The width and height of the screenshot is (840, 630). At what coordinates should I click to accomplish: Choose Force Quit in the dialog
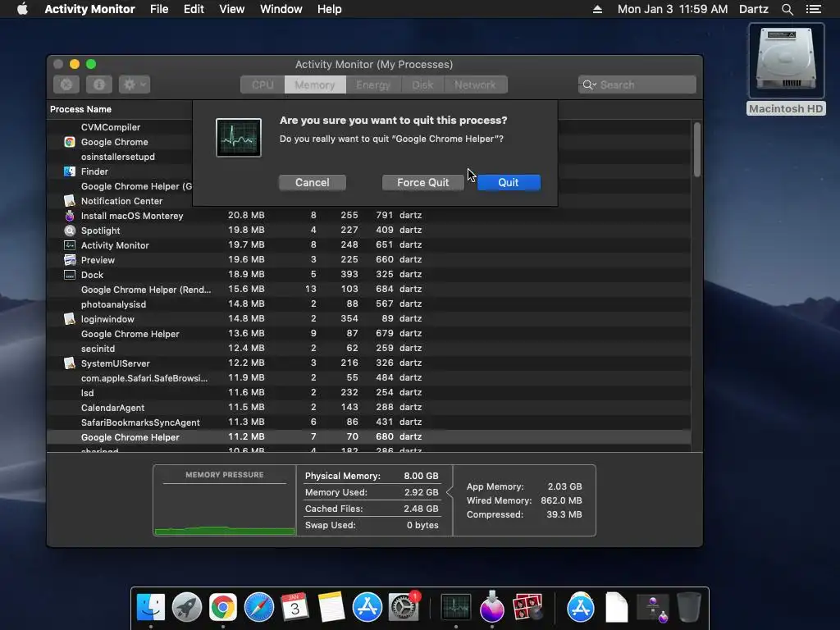pos(422,183)
